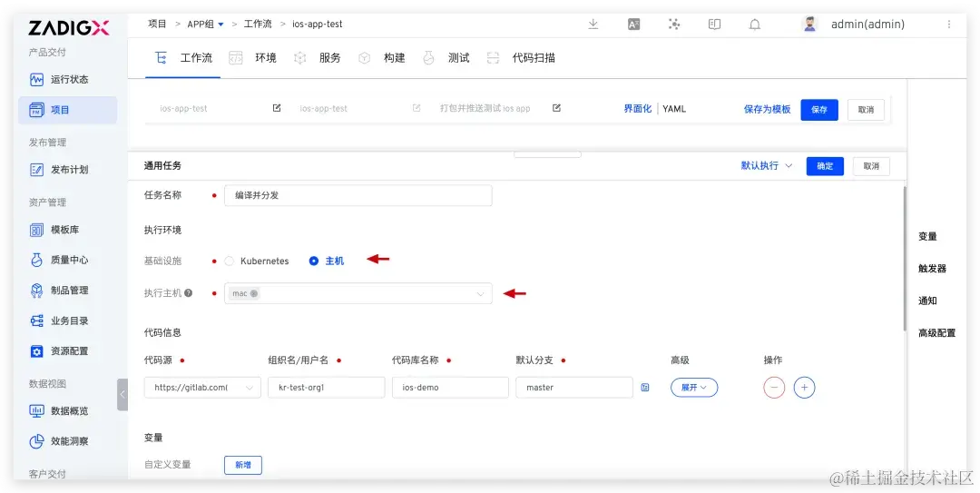Click 取消 next to 保存
The image size is (980, 493).
click(866, 110)
